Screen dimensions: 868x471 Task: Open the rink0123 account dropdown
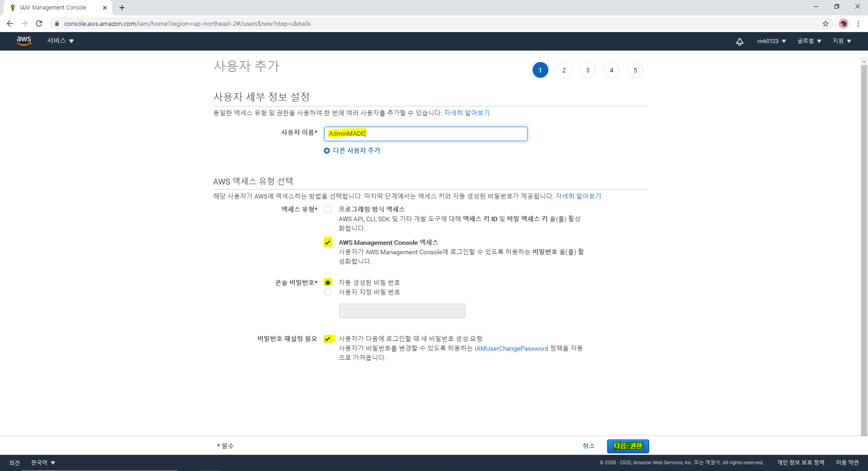(x=772, y=41)
